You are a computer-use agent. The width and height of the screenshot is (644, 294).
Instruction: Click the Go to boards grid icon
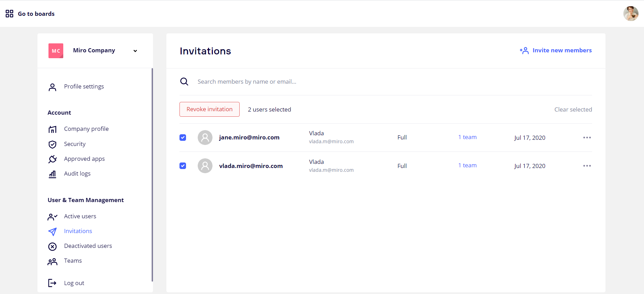(9, 14)
